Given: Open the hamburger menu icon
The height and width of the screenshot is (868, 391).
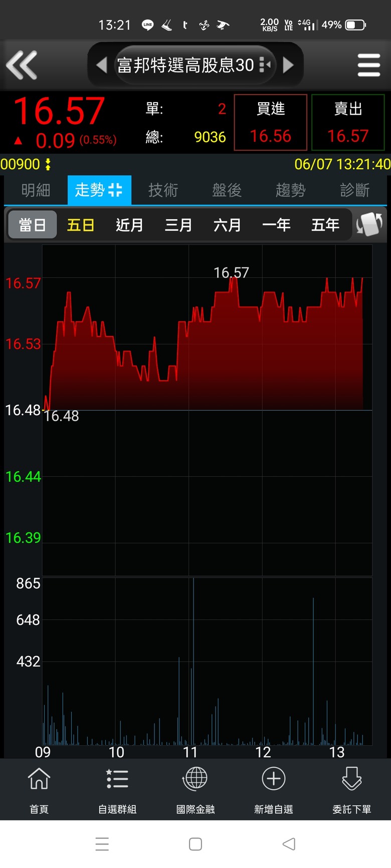Looking at the screenshot, I should pyautogui.click(x=369, y=65).
